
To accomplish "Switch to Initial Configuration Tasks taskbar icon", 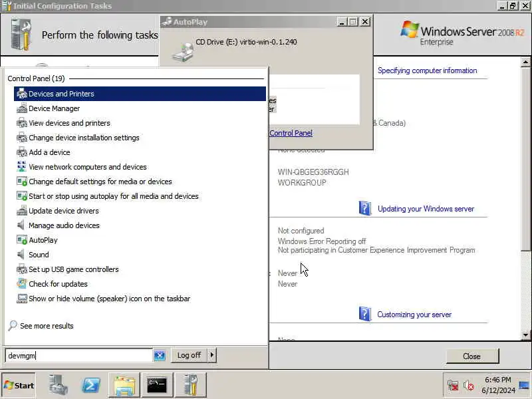I will (190, 386).
